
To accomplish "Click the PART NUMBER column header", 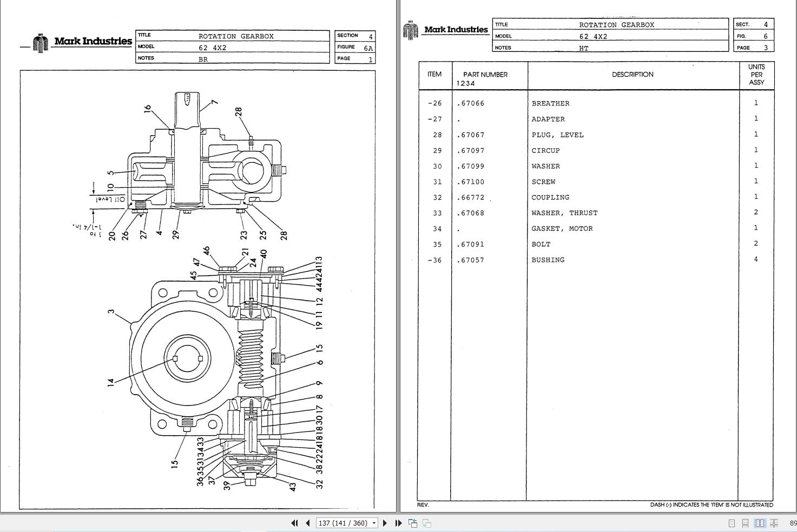I will pyautogui.click(x=485, y=75).
